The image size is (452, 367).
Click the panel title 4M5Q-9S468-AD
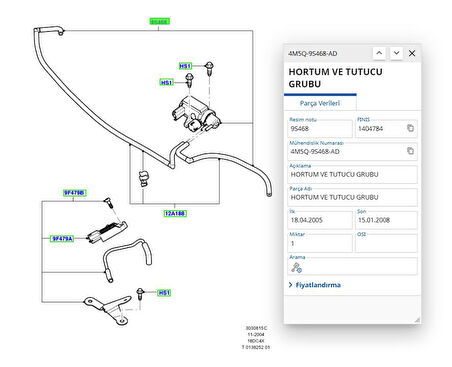click(x=313, y=53)
